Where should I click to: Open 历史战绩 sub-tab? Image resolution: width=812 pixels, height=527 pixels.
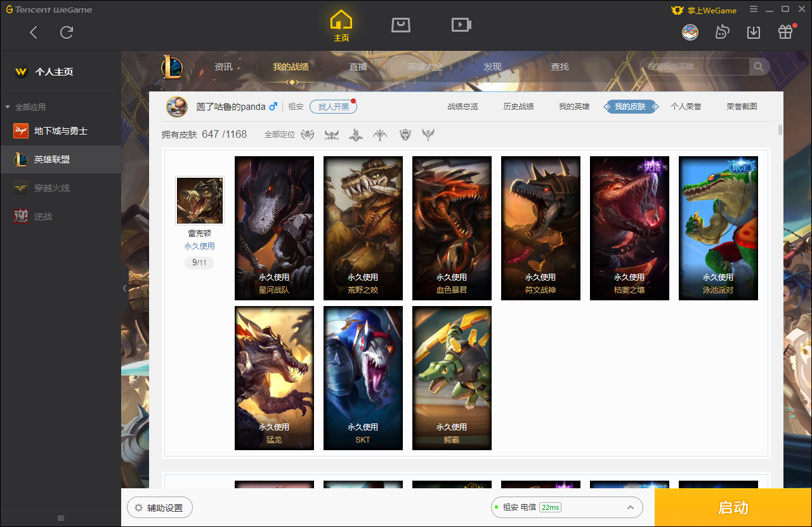[519, 107]
